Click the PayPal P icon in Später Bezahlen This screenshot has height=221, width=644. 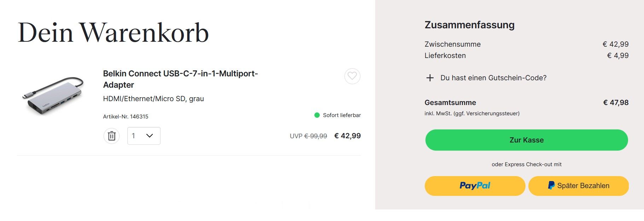coord(551,185)
